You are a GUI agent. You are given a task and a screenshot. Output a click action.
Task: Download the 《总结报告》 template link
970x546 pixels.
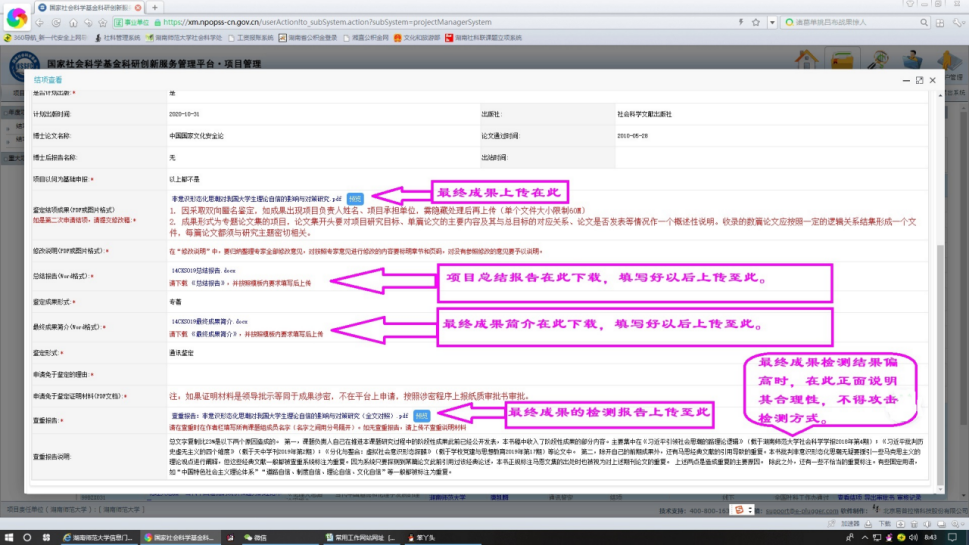[x=208, y=283]
